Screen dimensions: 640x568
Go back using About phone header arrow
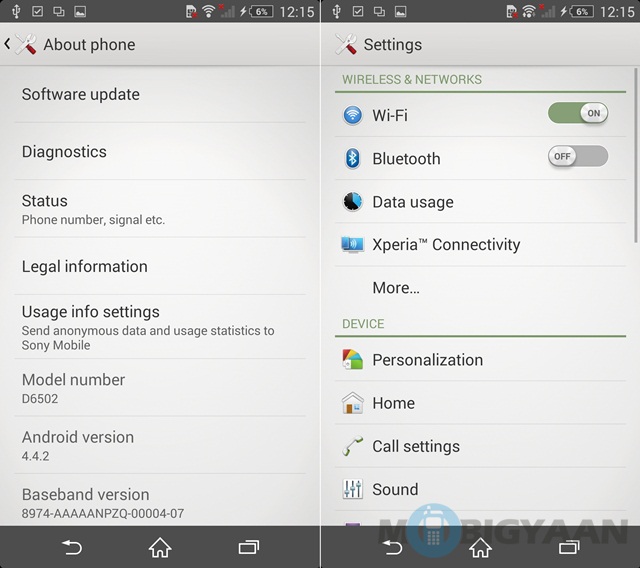point(7,44)
